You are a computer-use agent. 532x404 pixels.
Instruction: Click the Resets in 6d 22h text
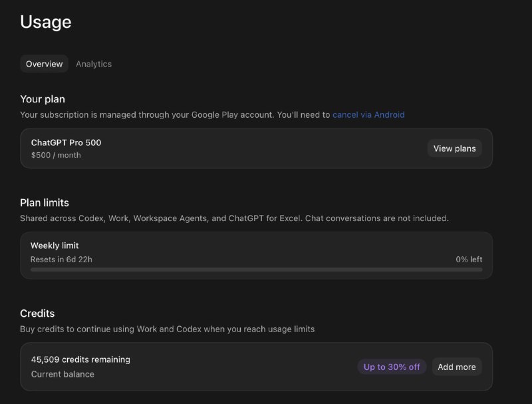61,260
